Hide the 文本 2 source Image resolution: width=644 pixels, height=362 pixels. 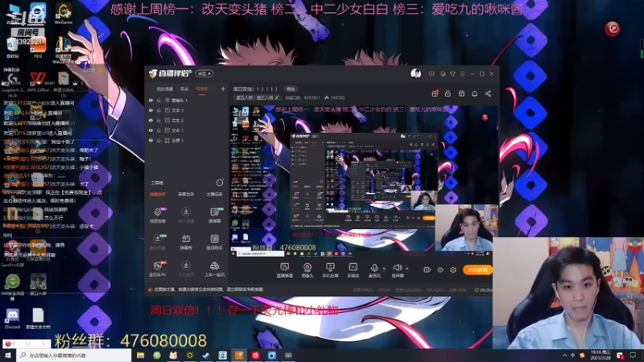click(151, 120)
